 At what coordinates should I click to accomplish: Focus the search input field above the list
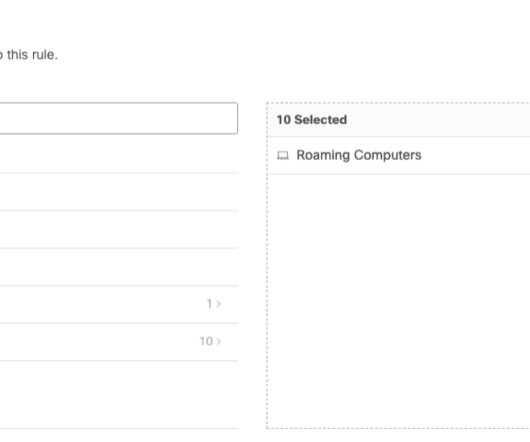(118, 118)
